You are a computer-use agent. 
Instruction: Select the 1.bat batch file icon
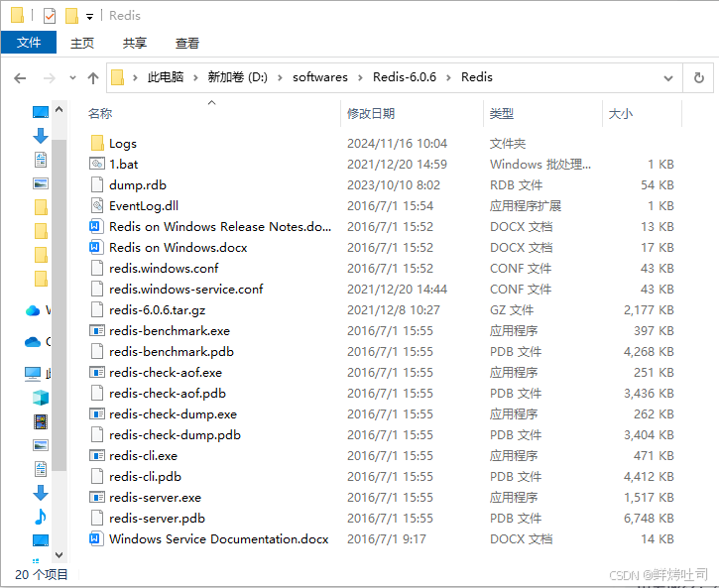tap(97, 164)
